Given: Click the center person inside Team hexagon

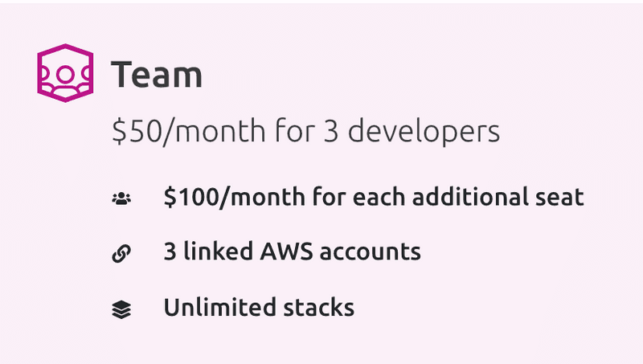Looking at the screenshot, I should click(65, 78).
